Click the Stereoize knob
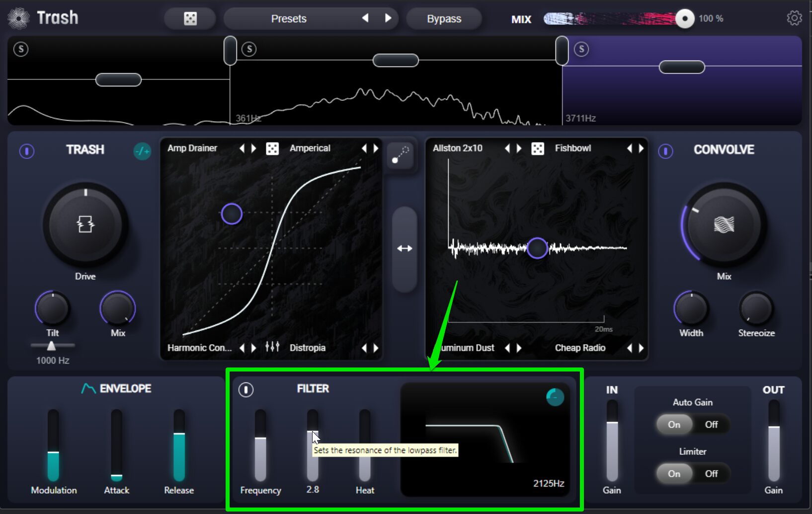The height and width of the screenshot is (514, 812). 756,308
